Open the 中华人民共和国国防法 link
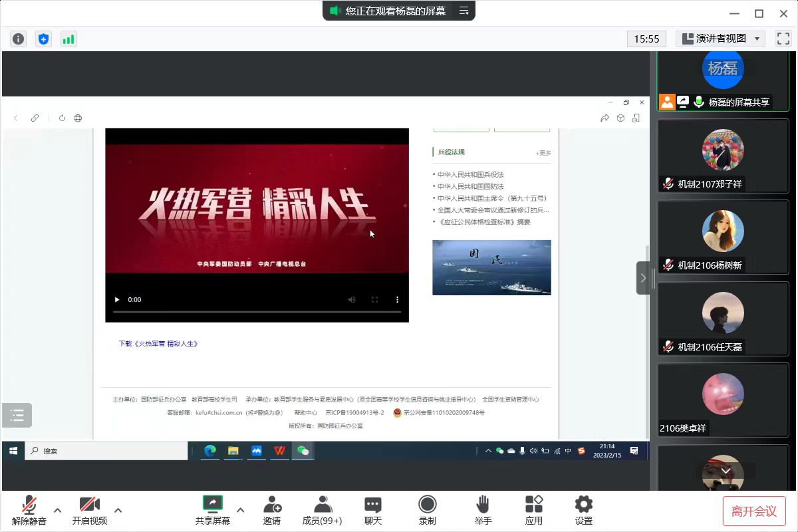798x532 pixels. pos(470,187)
